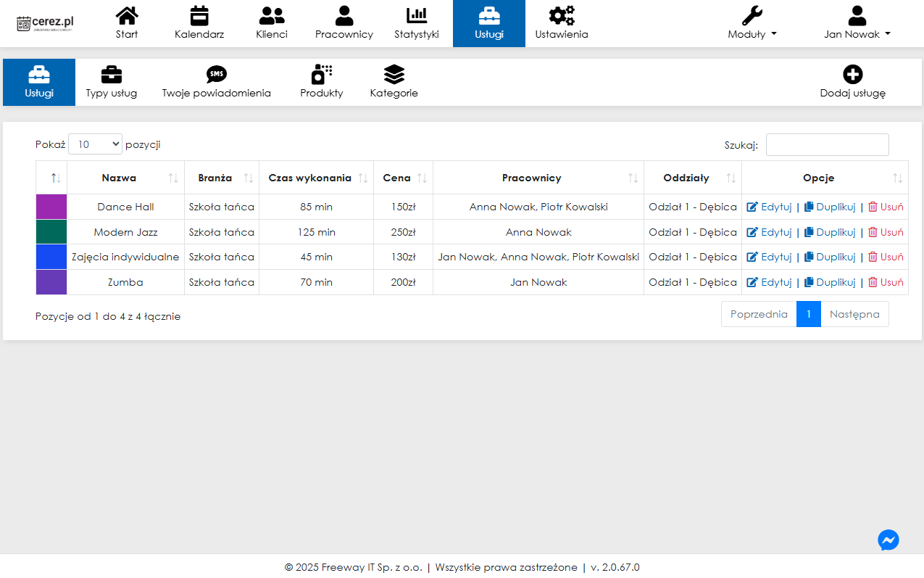
Task: Open Twoje powiadomienia SMS icon
Action: pyautogui.click(x=216, y=74)
